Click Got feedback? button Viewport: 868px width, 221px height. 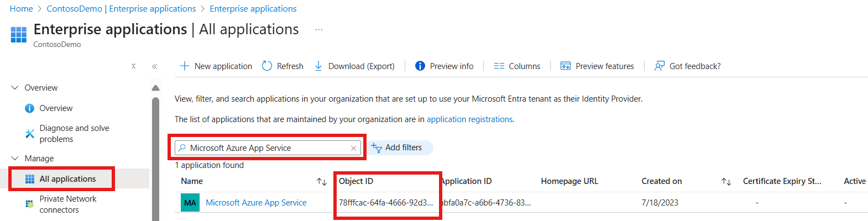pyautogui.click(x=687, y=66)
